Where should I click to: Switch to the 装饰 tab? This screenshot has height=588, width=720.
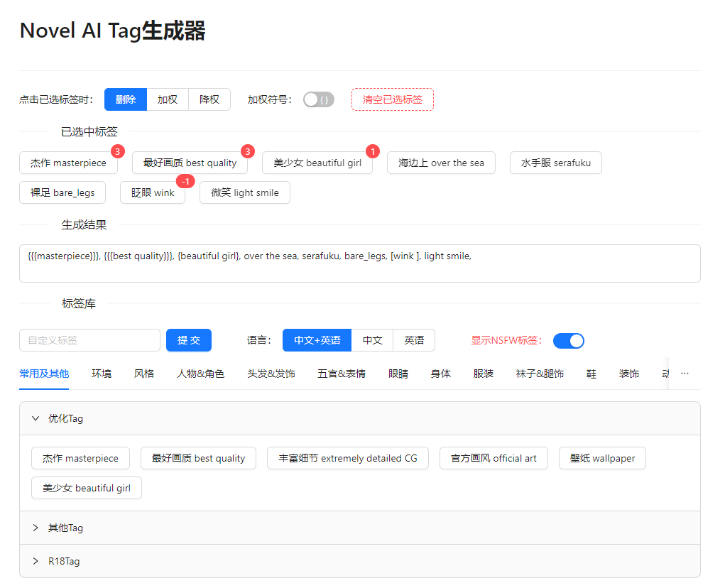point(629,374)
